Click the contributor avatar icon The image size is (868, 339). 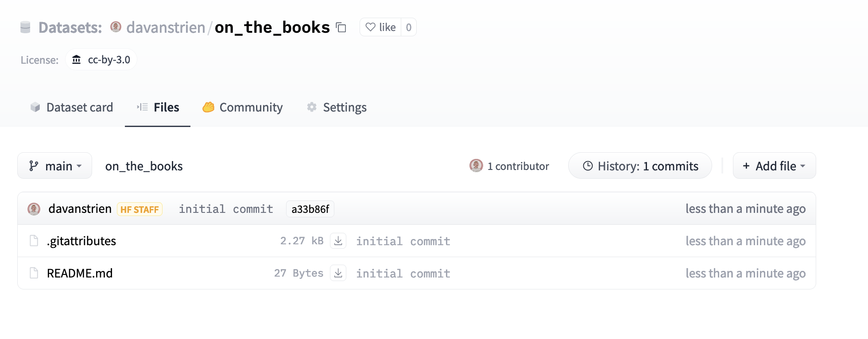tap(476, 166)
